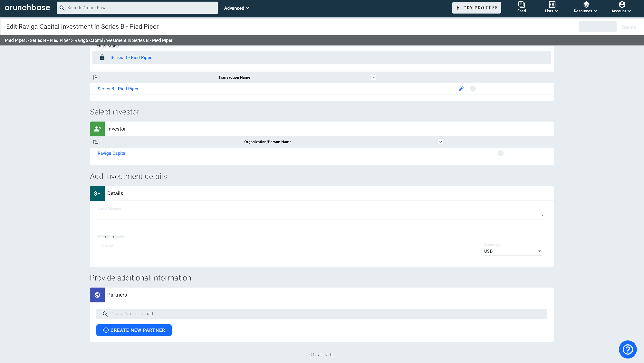Click the search magnifier icon in top bar

[62, 8]
